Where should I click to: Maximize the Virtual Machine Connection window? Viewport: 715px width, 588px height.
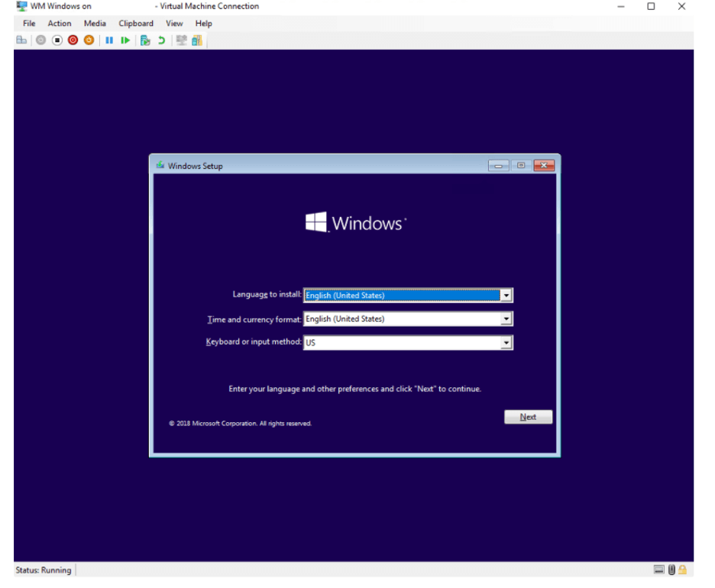[x=651, y=6]
